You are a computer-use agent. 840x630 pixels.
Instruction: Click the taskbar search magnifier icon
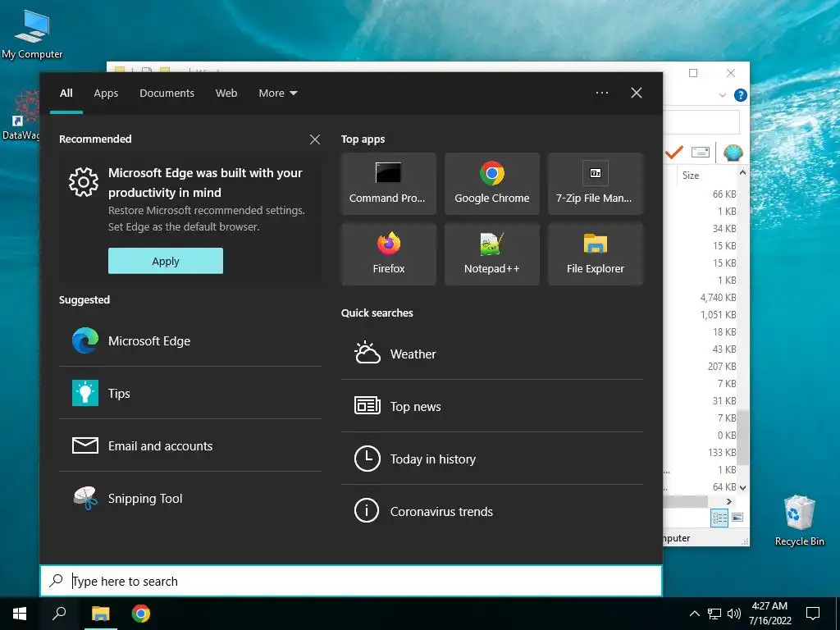tap(59, 614)
